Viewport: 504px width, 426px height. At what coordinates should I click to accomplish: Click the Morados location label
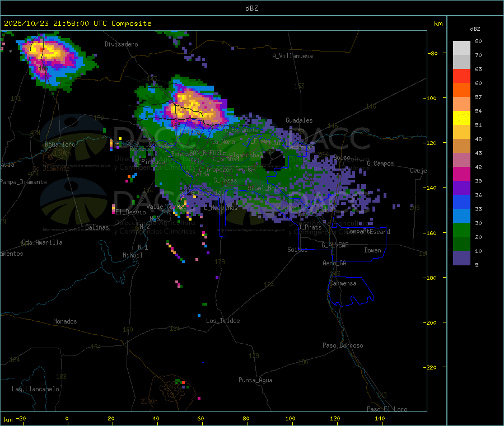66,321
